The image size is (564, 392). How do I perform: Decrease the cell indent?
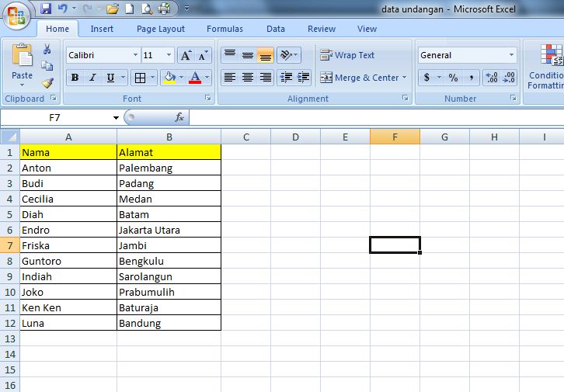click(x=286, y=78)
